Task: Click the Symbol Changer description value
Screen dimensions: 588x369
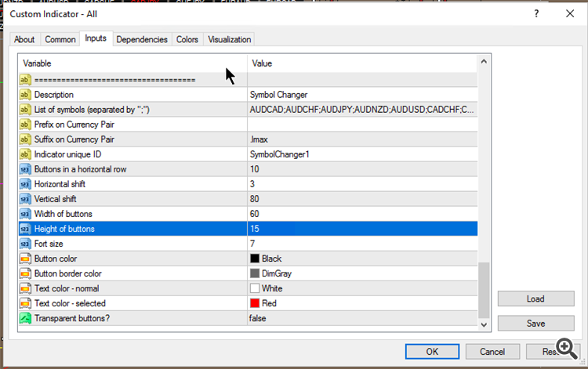Action: [x=278, y=95]
